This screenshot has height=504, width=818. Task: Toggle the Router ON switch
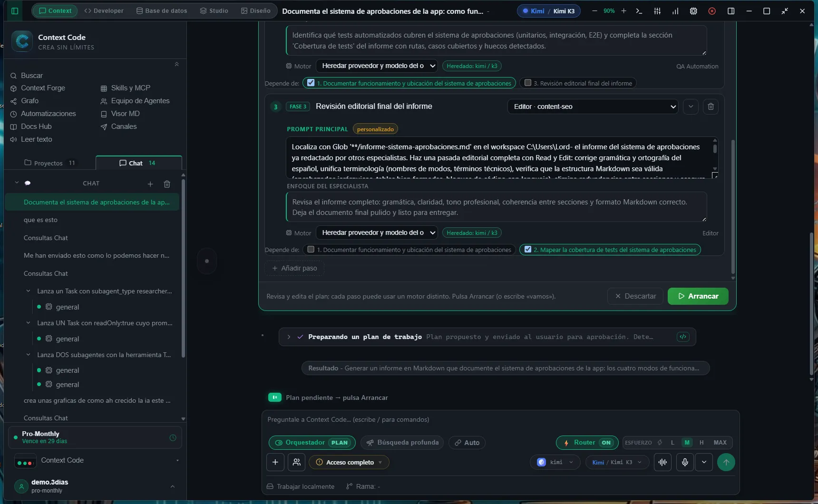click(587, 443)
